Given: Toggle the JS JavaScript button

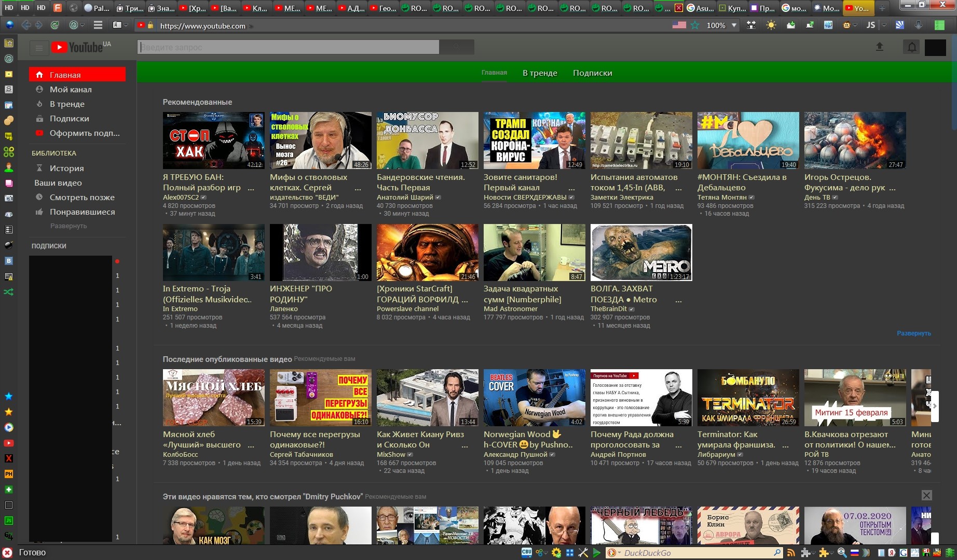Looking at the screenshot, I should pos(871,25).
